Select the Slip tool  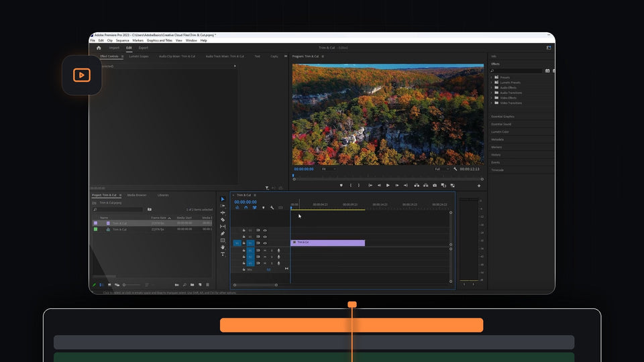click(223, 227)
